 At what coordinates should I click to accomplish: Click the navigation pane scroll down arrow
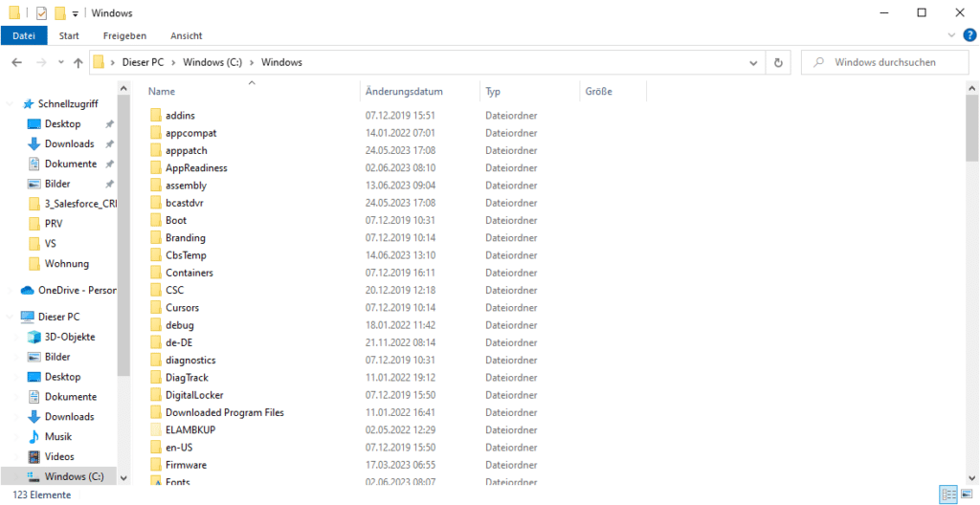point(123,478)
